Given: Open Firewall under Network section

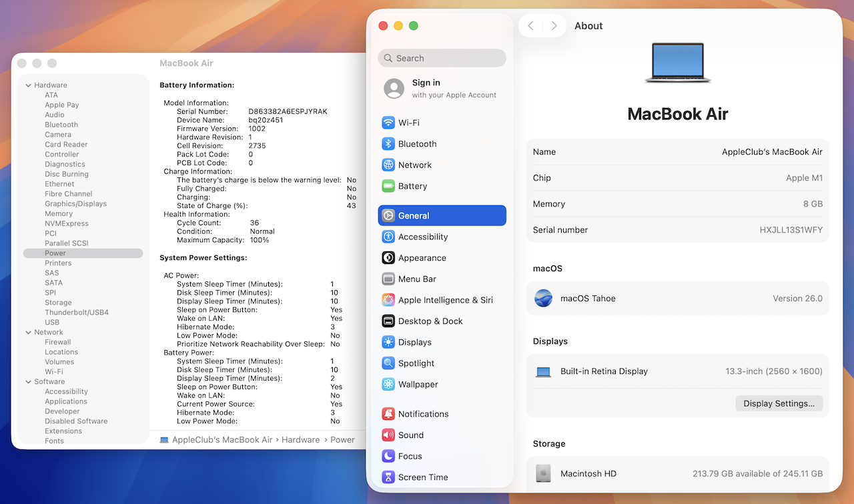Looking at the screenshot, I should pyautogui.click(x=58, y=342).
